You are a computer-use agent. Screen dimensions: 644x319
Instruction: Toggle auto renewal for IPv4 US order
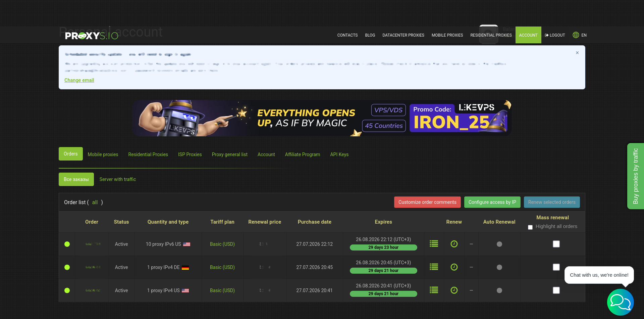click(x=499, y=290)
